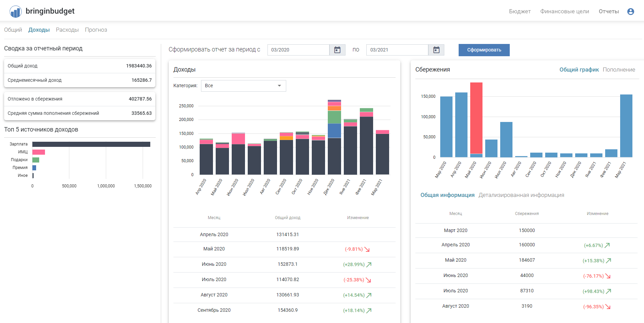This screenshot has height=323, width=644.
Task: Select the Пополнение savings tab
Action: (619, 70)
